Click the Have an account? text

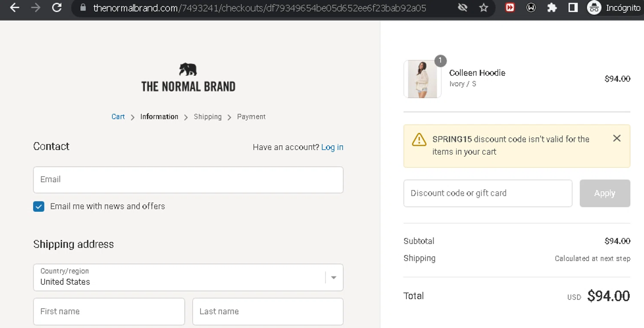coord(286,147)
